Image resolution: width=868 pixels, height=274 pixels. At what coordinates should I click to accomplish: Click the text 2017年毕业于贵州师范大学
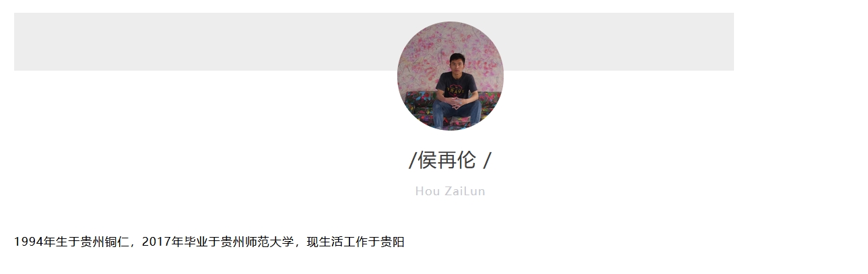pyautogui.click(x=218, y=242)
